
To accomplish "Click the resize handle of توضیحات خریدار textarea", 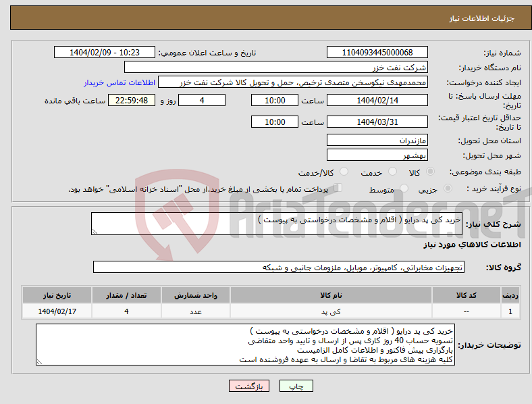I will click(x=39, y=362).
